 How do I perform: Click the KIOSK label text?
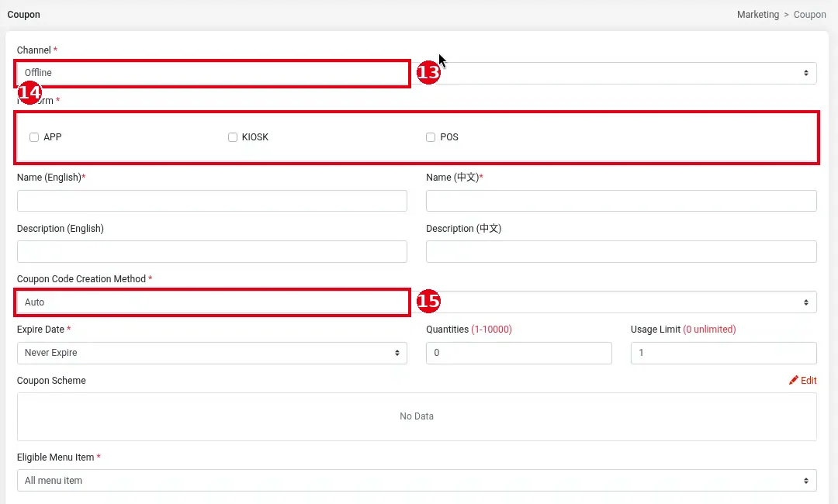tap(255, 137)
